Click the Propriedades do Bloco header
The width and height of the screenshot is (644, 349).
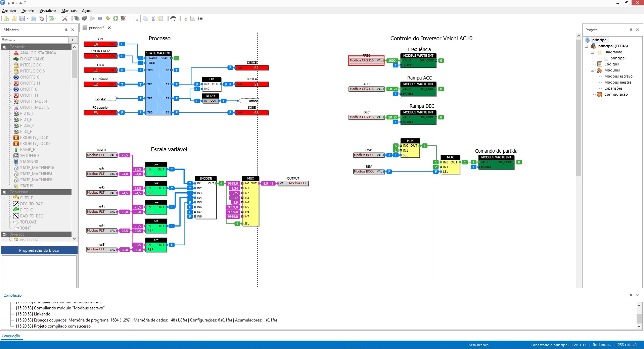click(x=39, y=250)
